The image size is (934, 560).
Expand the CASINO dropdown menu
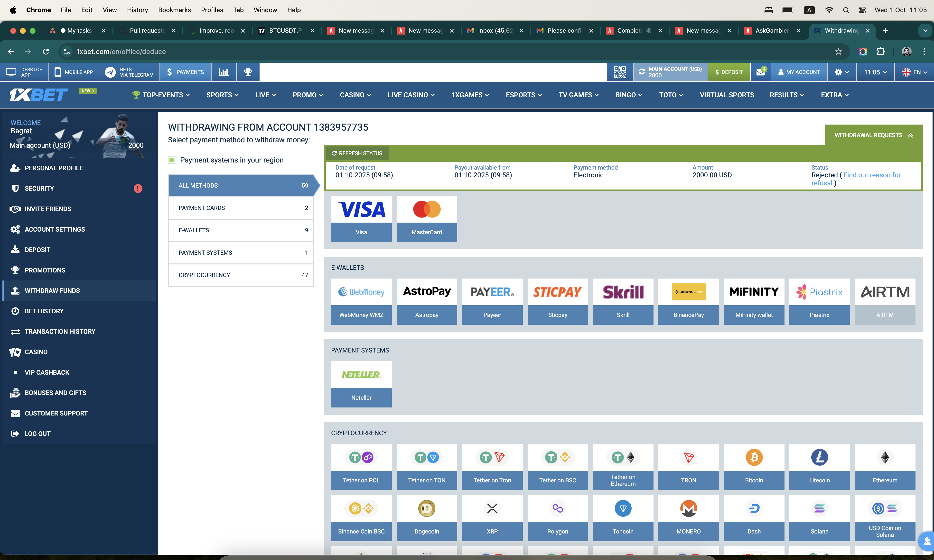coord(355,95)
